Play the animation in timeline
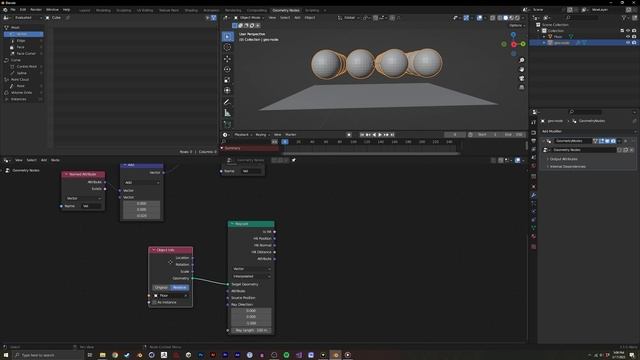Screen dimensions: 640x360 click(x=380, y=135)
